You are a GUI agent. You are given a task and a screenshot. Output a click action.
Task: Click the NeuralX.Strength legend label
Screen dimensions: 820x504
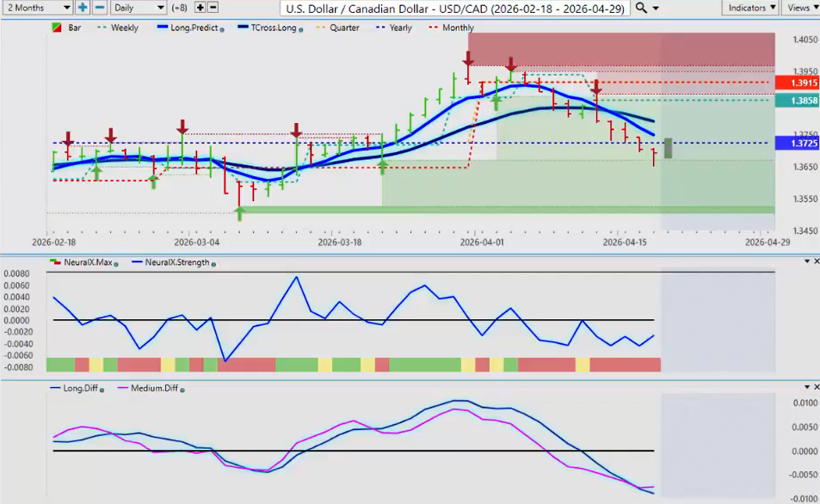click(x=176, y=262)
